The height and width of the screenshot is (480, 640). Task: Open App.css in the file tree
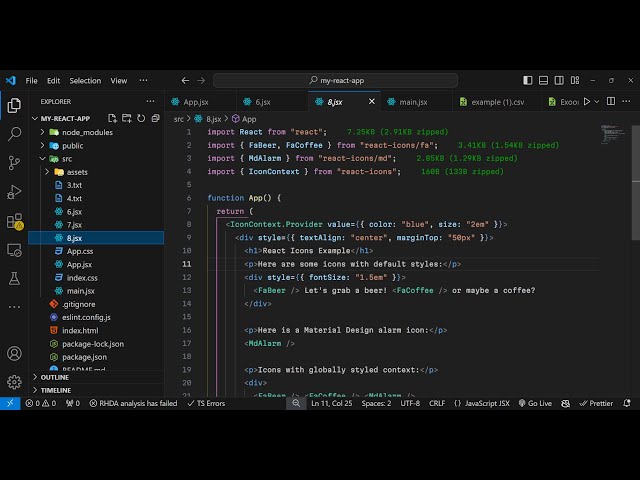click(x=80, y=251)
